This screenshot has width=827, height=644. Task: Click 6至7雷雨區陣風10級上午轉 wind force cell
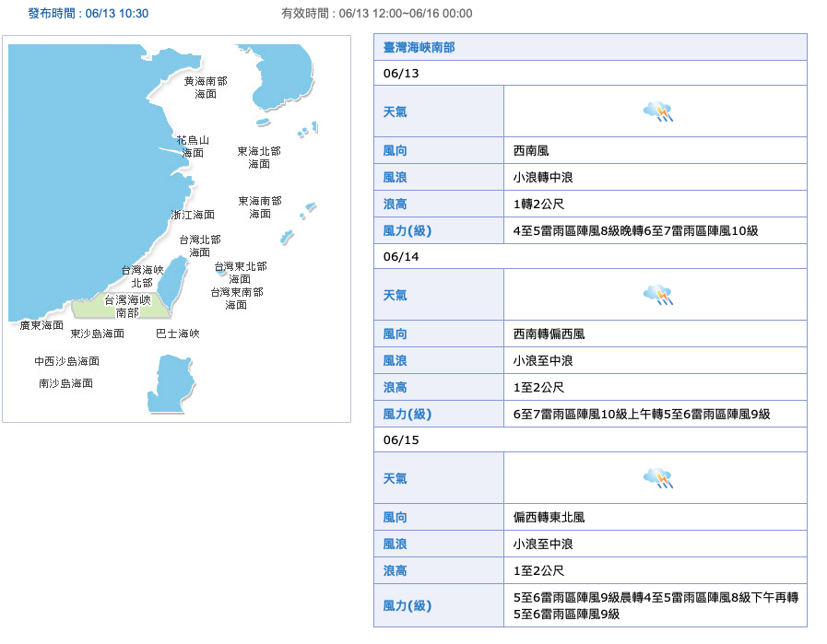pyautogui.click(x=656, y=415)
